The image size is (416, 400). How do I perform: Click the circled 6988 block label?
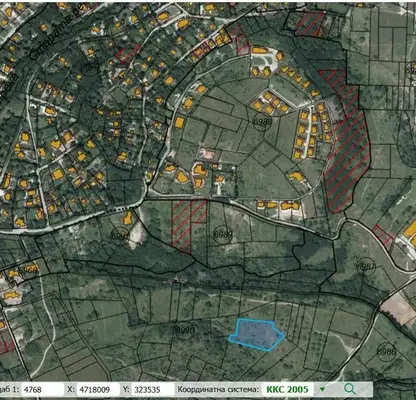tap(262, 121)
